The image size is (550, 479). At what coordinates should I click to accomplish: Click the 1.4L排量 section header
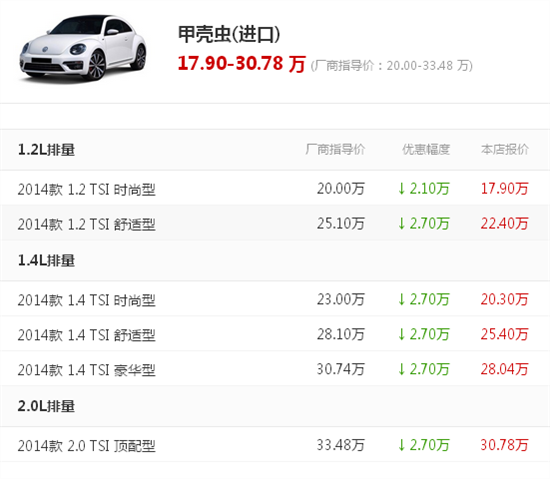click(x=46, y=261)
